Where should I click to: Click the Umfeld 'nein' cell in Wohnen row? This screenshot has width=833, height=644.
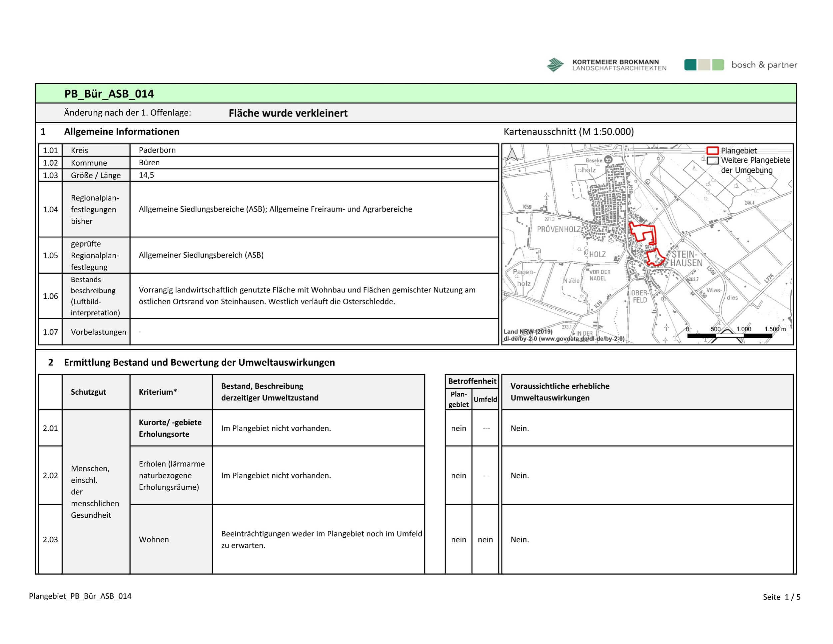pyautogui.click(x=485, y=539)
